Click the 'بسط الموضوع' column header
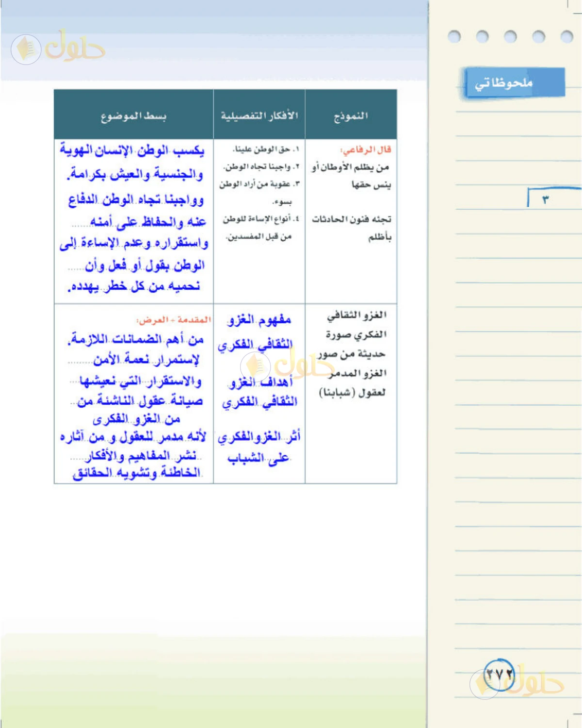 pyautogui.click(x=133, y=116)
